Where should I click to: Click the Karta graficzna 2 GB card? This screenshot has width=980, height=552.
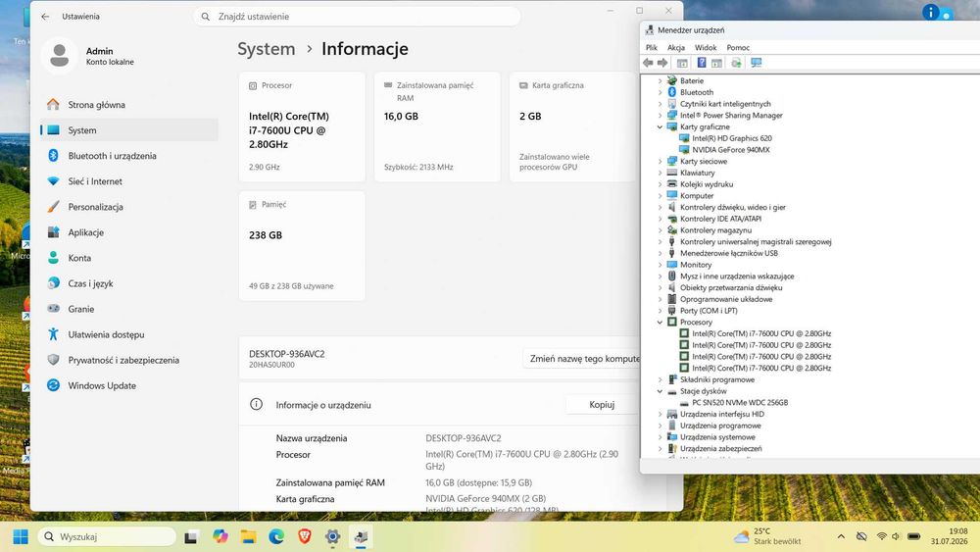pyautogui.click(x=572, y=126)
